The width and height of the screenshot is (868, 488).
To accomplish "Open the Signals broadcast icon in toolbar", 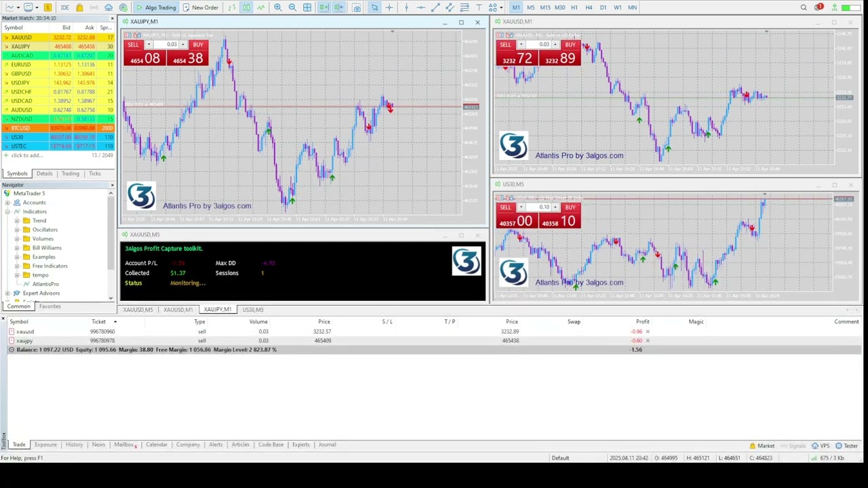I will 94,7.
